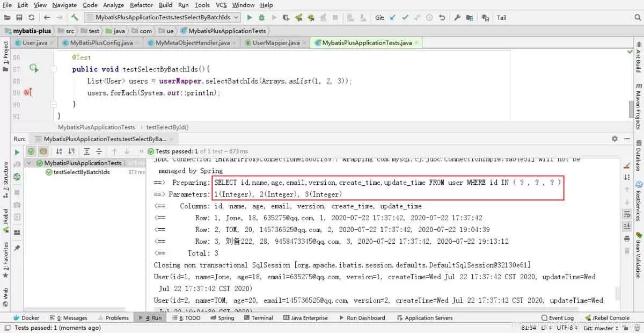The image size is (644, 333).
Task: Toggle the show passed tests filter
Action: click(31, 151)
